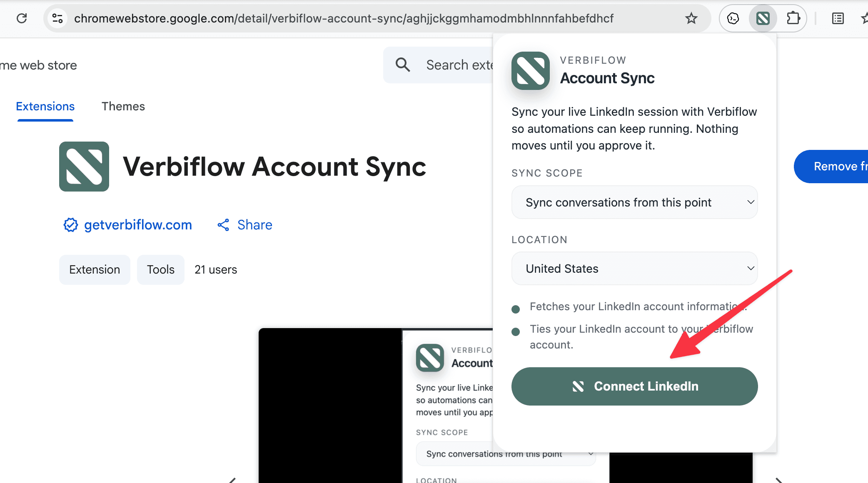Click the Share link
This screenshot has height=483, width=868.
coord(254,225)
